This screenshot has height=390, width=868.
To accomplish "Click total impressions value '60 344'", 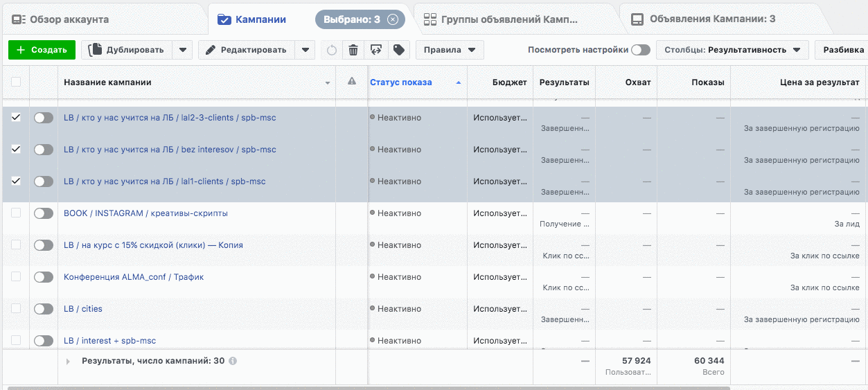I will [709, 361].
